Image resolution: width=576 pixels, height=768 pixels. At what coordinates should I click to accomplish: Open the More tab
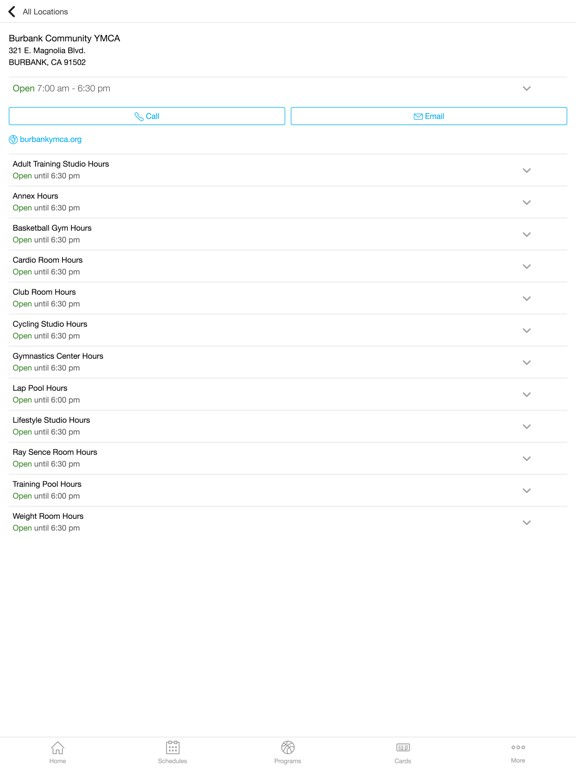(x=518, y=752)
